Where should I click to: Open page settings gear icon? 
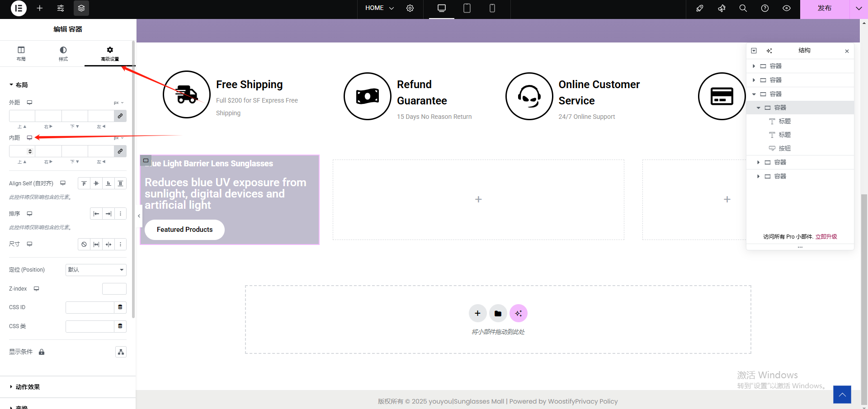point(410,8)
